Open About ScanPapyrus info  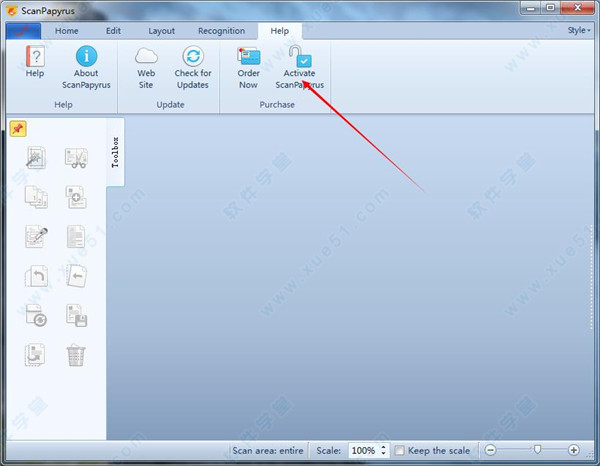pos(86,57)
